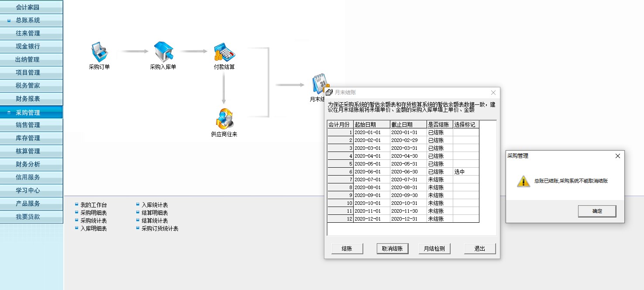Image resolution: width=644 pixels, height=290 pixels.
Task: Select 核算管理 in the sidebar
Action: (x=31, y=151)
